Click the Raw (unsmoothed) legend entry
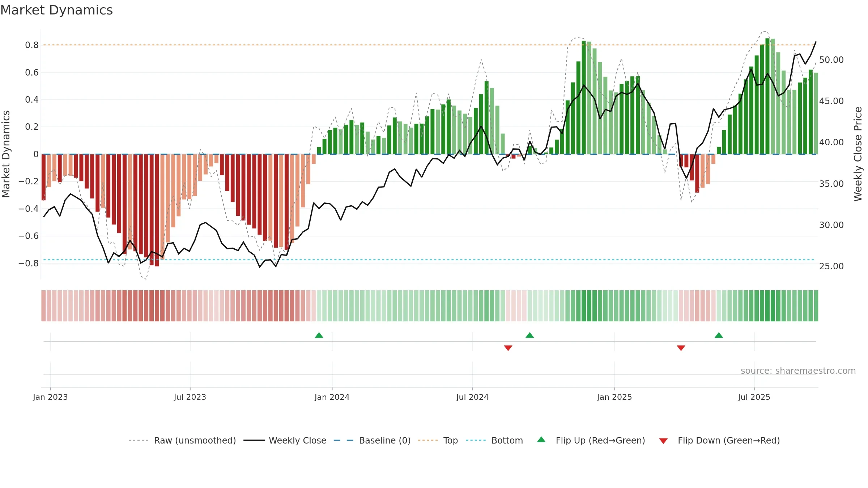 point(182,440)
